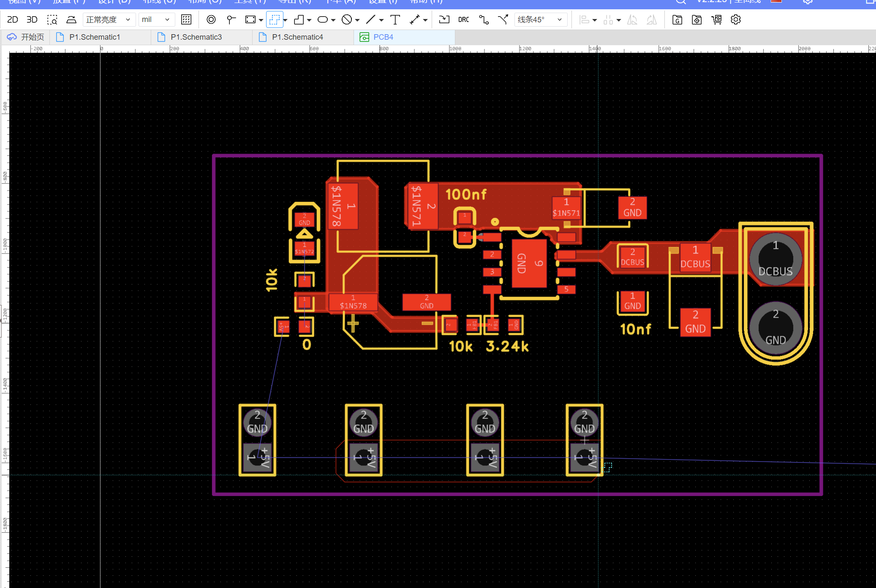Screen dimensions: 876x588
Task: Select the rectangle image placement tool
Action: pyautogui.click(x=250, y=19)
